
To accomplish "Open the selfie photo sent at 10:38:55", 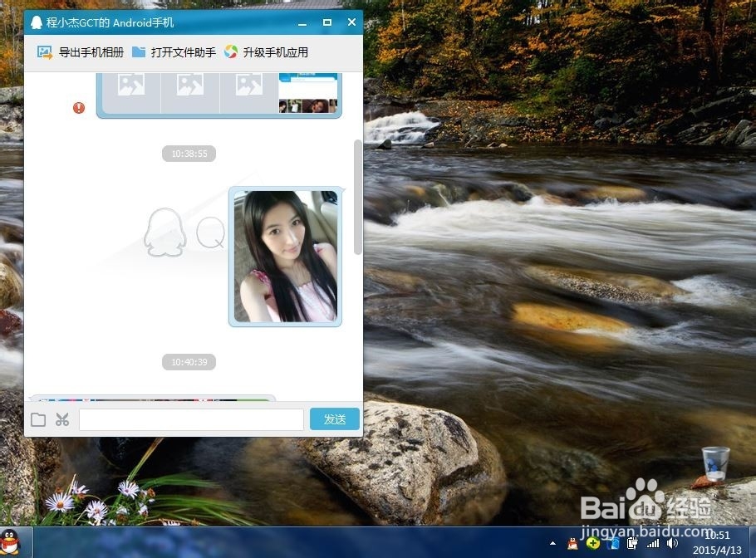I will coord(286,257).
